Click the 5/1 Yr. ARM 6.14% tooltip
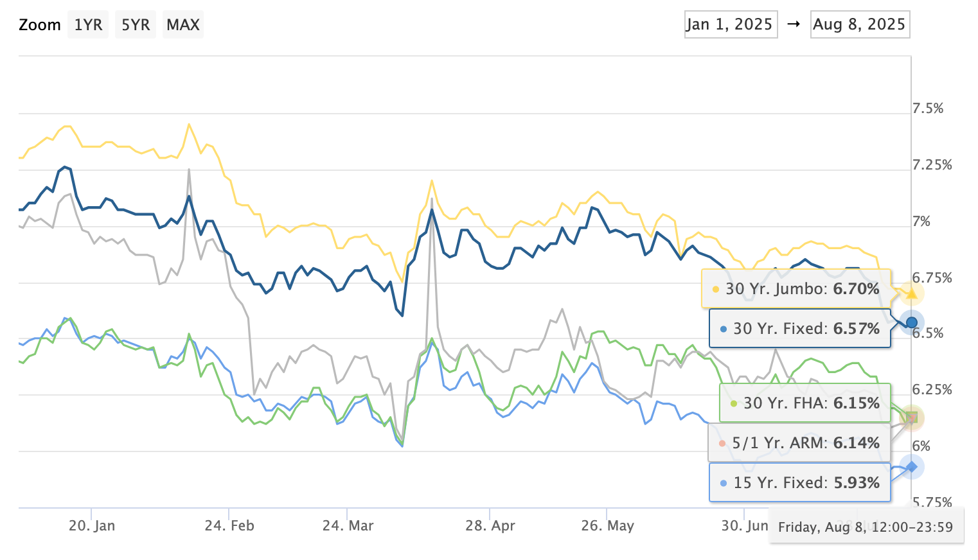Image resolution: width=978 pixels, height=560 pixels. click(x=799, y=443)
